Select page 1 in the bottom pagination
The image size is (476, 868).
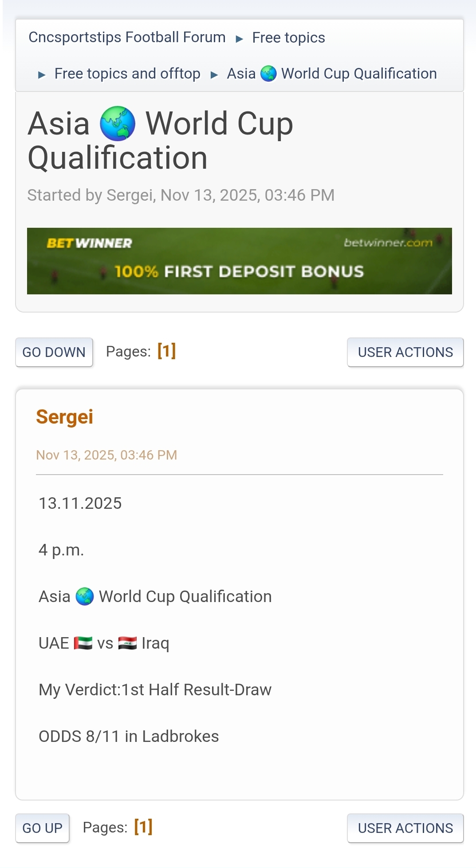(143, 827)
